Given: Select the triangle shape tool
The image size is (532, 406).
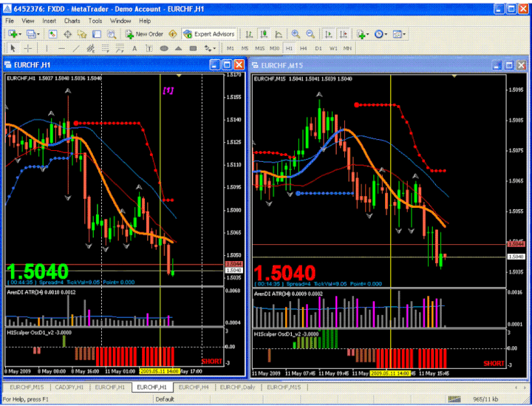Looking at the screenshot, I should click(179, 49).
